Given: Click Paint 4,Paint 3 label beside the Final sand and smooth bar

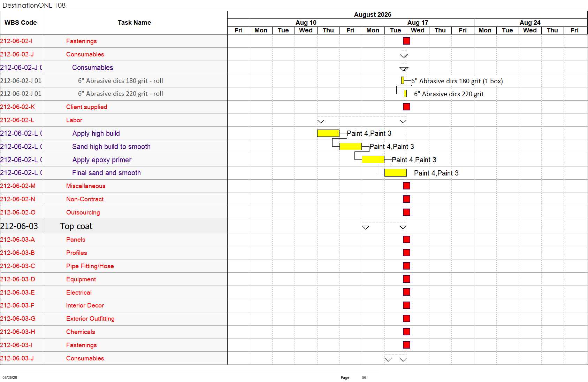Looking at the screenshot, I should pyautogui.click(x=436, y=173).
